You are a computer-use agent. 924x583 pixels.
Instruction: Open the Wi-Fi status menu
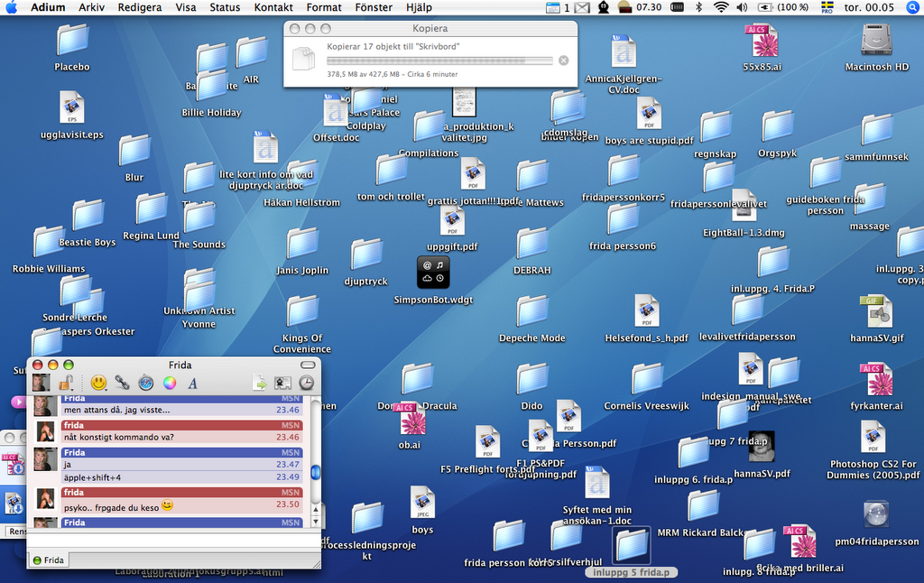pyautogui.click(x=720, y=7)
